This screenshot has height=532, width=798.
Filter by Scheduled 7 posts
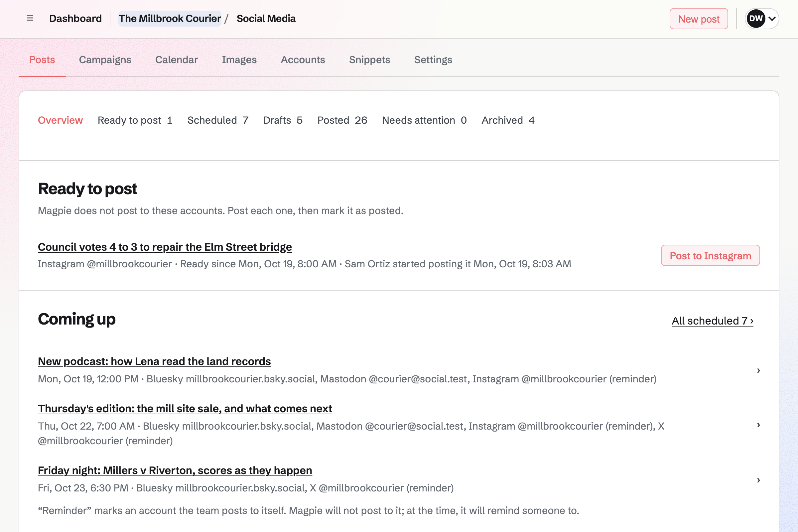coord(218,120)
